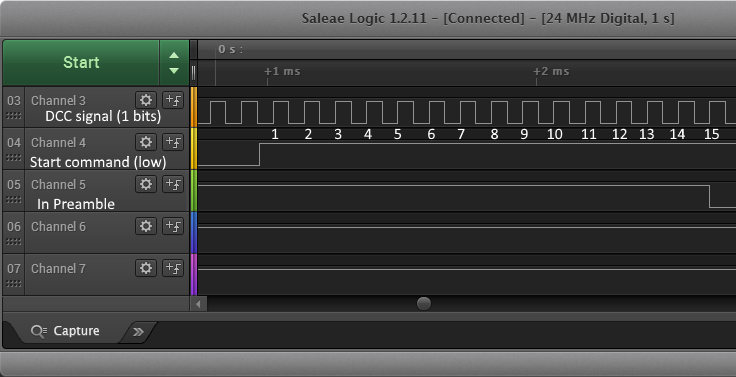Click Channel 06 drag handle
This screenshot has width=736, height=377.
coord(14,241)
